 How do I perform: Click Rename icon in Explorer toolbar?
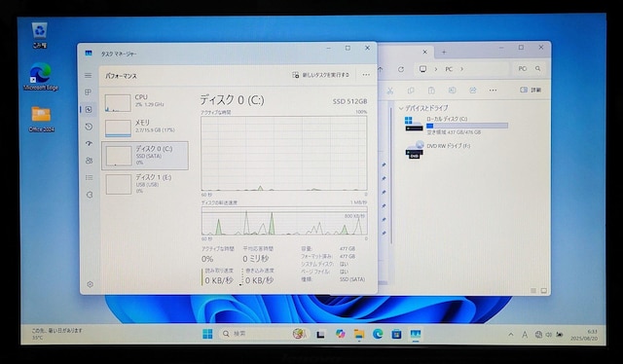coord(452,91)
